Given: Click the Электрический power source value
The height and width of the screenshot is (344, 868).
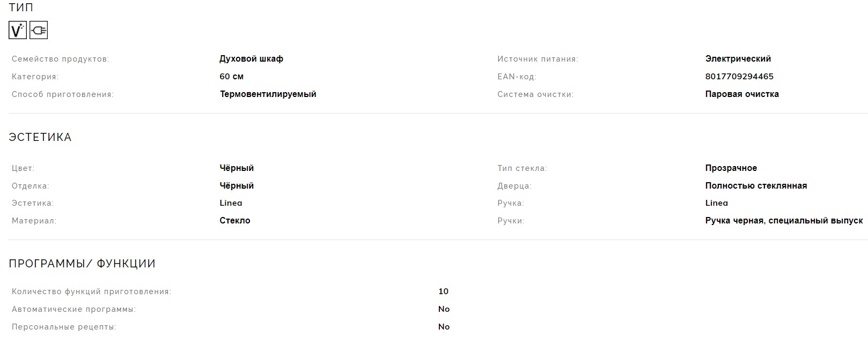Looking at the screenshot, I should (x=738, y=59).
